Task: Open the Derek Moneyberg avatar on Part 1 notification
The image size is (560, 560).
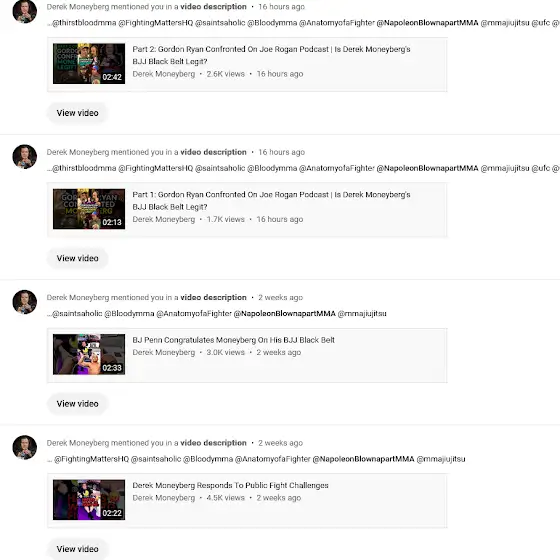Action: [x=25, y=156]
